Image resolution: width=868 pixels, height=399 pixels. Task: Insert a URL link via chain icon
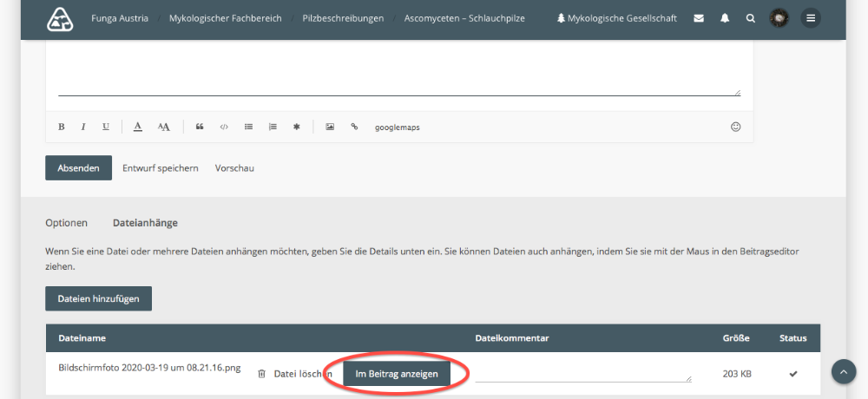click(354, 127)
